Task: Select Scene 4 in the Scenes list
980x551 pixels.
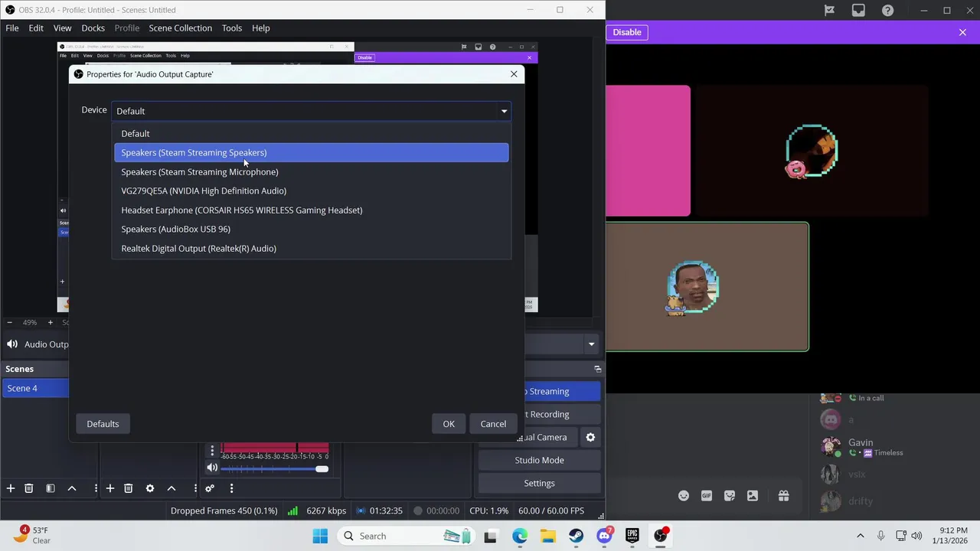Action: pyautogui.click(x=35, y=388)
